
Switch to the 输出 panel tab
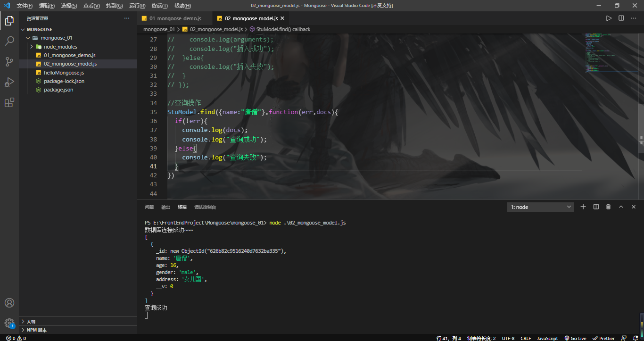point(165,207)
